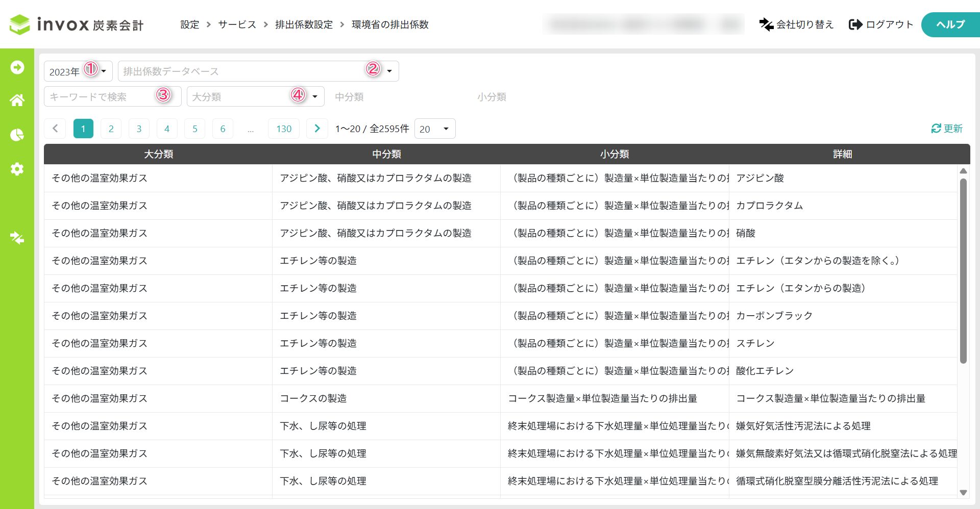Select page 2 in pagination

(111, 129)
